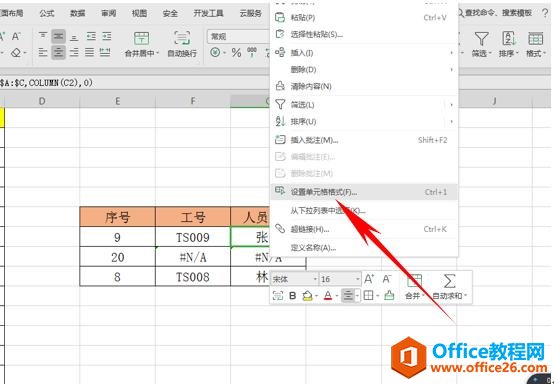The height and width of the screenshot is (385, 554).
Task: Open the 数据 ribbon tab
Action: point(77,13)
